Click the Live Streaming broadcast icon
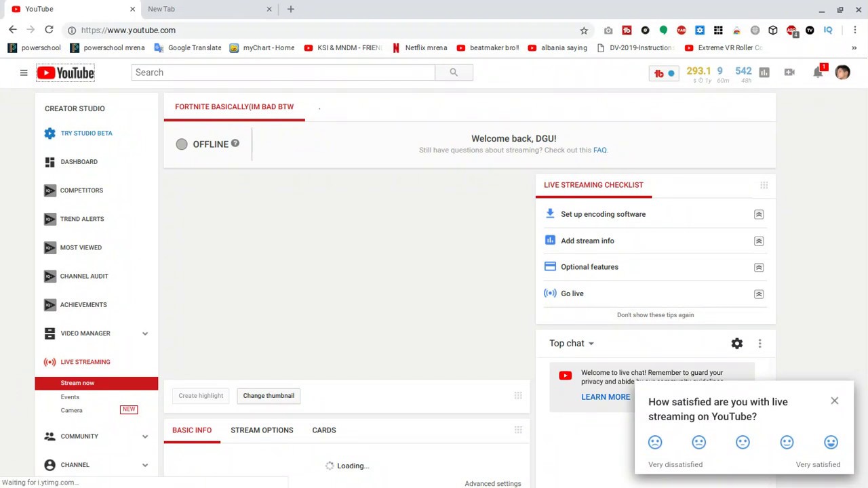Image resolution: width=868 pixels, height=488 pixels. coord(50,362)
